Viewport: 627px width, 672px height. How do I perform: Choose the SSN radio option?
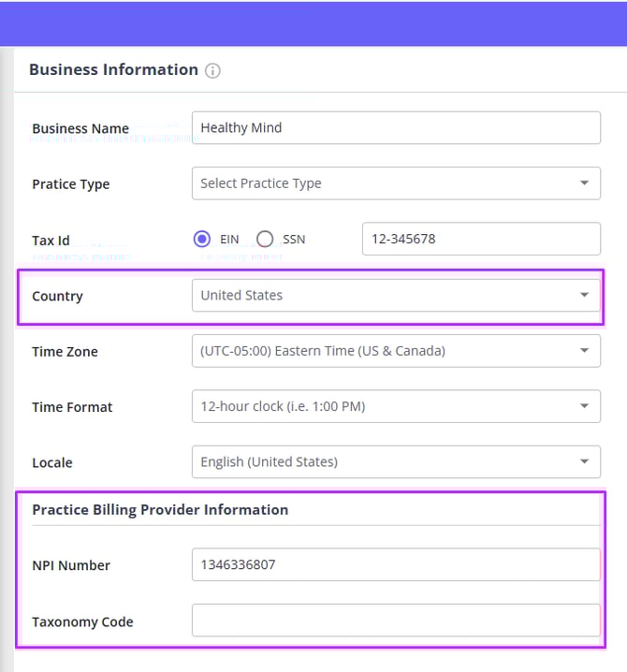tap(265, 239)
